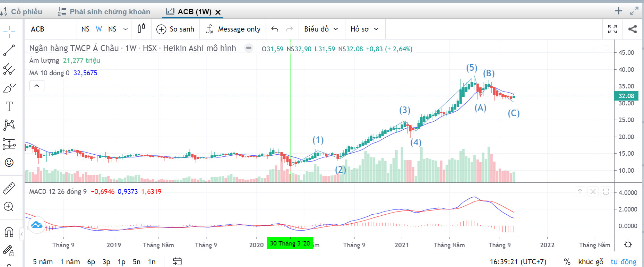Open the Hồ sơ dropdown
The width and height of the screenshot is (644, 267).
click(x=365, y=29)
